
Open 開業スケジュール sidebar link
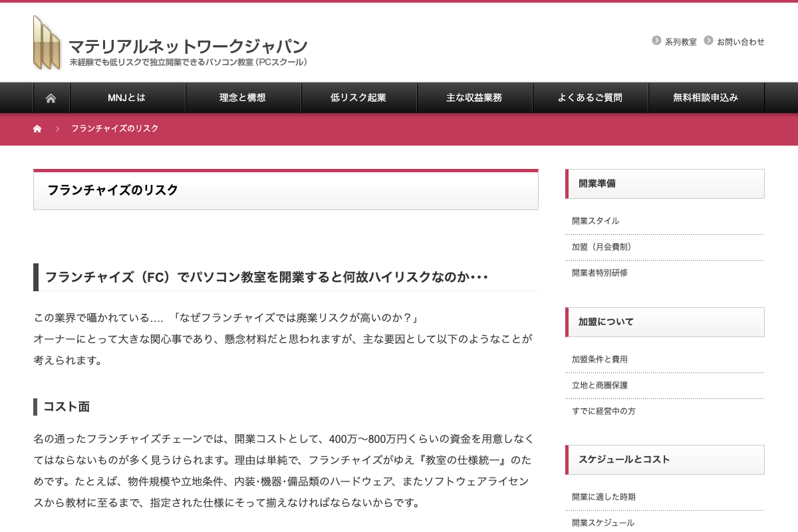pos(603,523)
